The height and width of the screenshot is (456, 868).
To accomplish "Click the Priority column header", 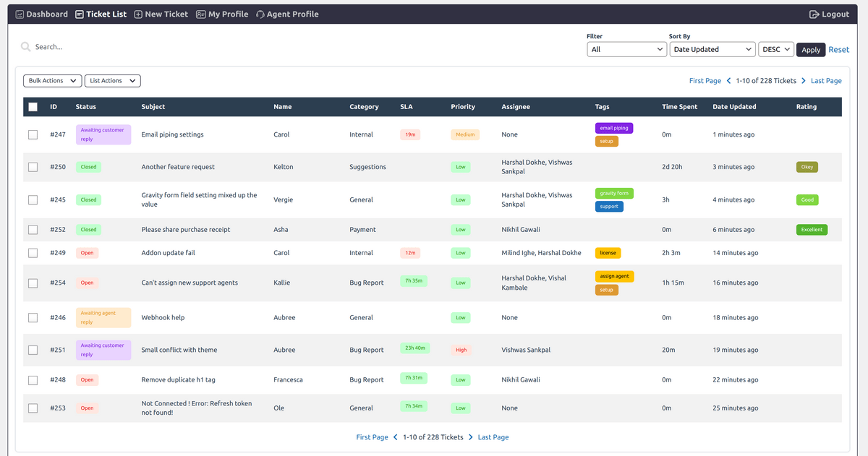I will click(x=463, y=107).
